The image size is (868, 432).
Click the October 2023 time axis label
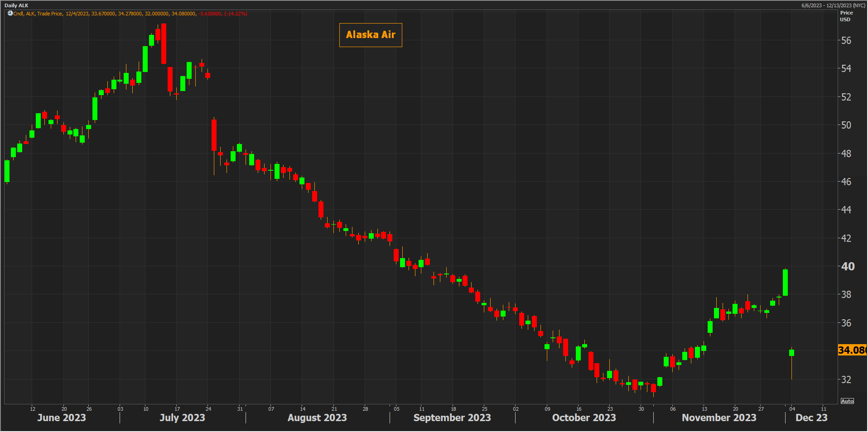[x=583, y=418]
